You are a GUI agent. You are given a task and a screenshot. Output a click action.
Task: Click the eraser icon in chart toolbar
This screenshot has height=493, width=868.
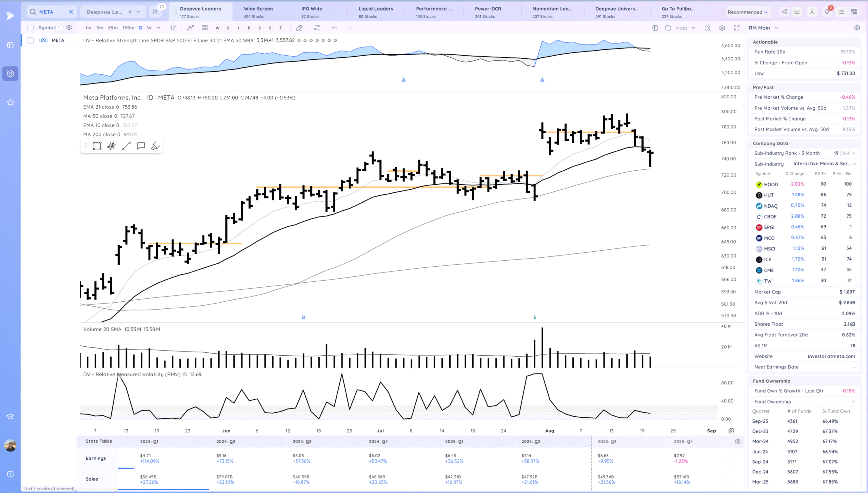[299, 28]
